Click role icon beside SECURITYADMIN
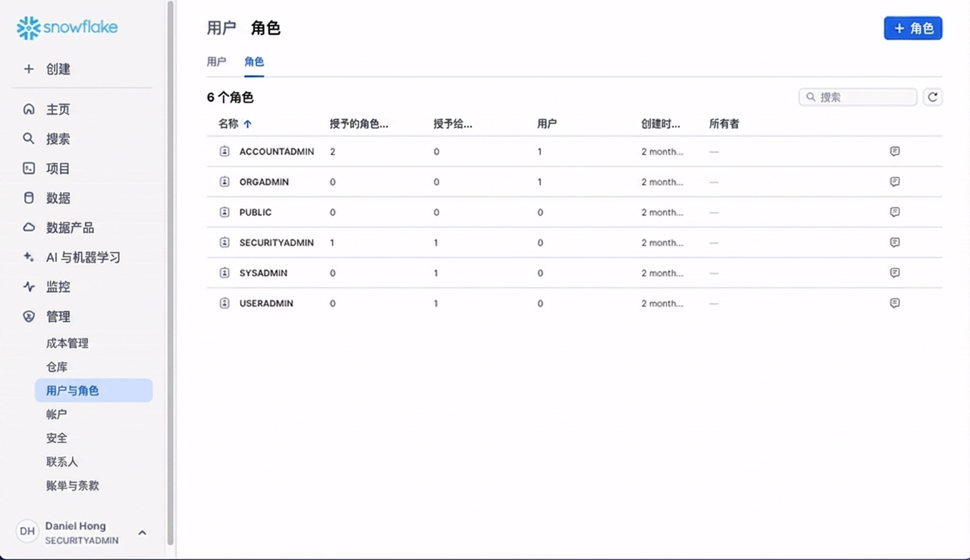The height and width of the screenshot is (560, 970). [x=224, y=243]
